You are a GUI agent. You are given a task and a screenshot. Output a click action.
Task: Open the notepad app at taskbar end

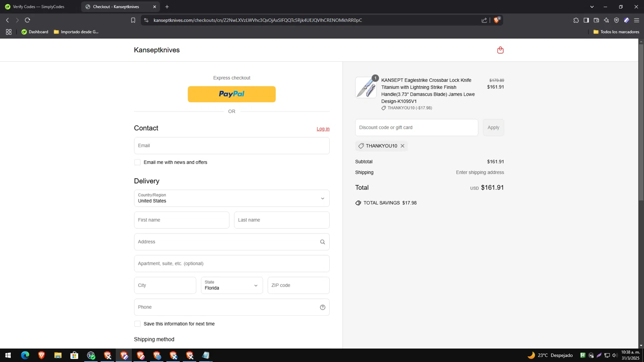(206, 355)
